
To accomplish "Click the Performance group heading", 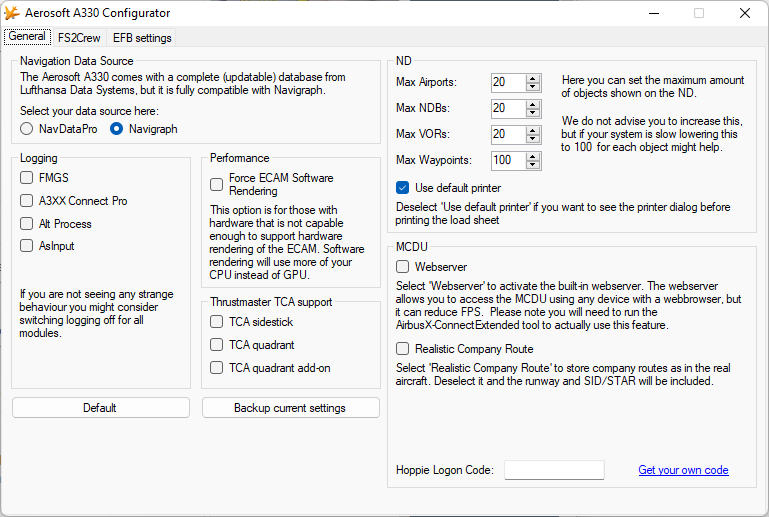I will click(239, 158).
